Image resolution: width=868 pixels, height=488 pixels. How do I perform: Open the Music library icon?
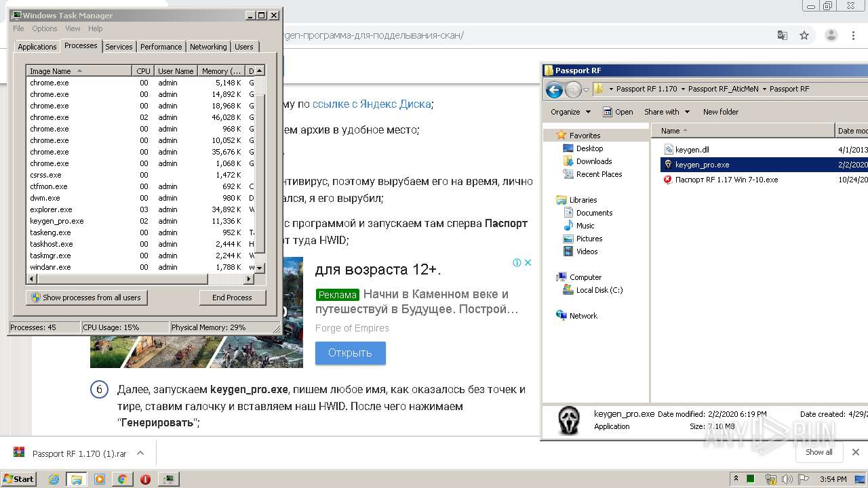point(568,226)
